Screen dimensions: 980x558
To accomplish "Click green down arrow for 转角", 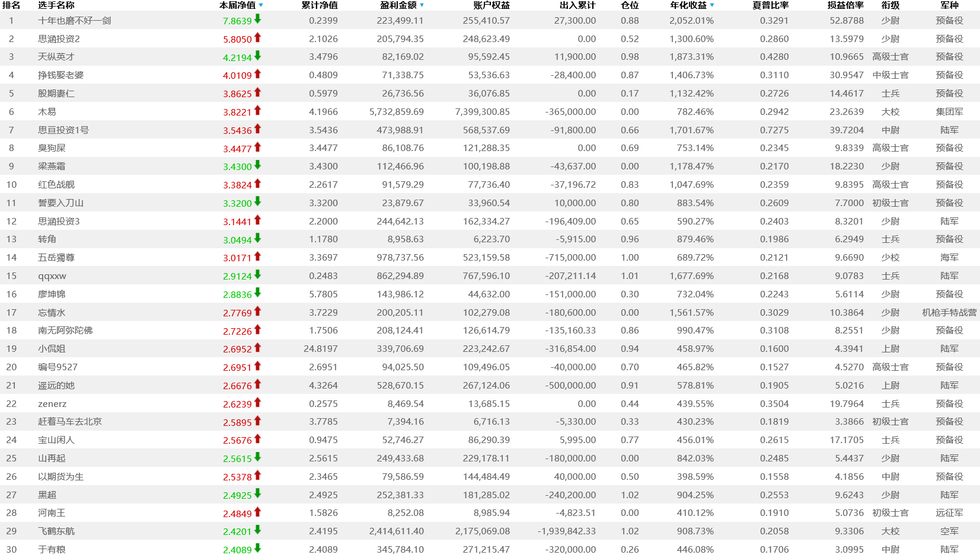I will [258, 238].
